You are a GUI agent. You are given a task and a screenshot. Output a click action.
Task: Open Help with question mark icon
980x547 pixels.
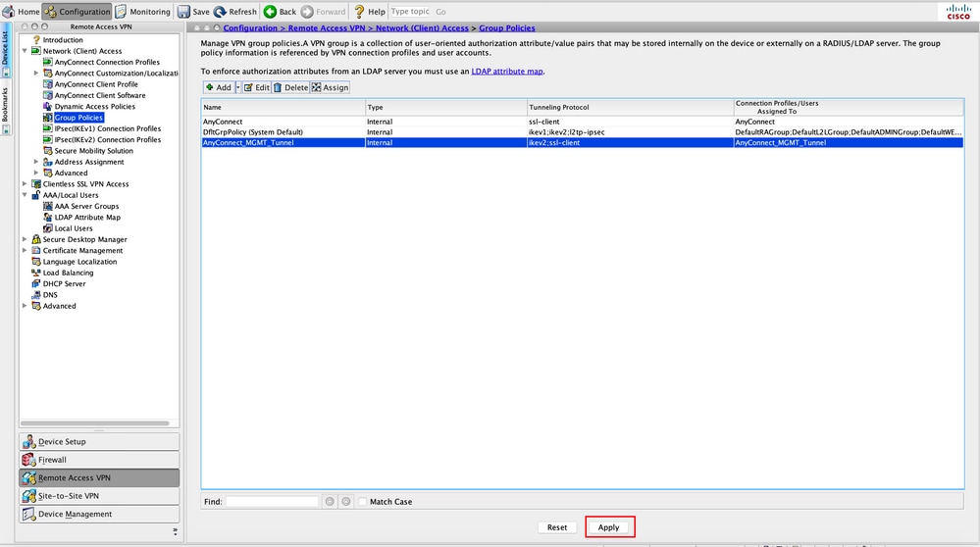[x=359, y=11]
